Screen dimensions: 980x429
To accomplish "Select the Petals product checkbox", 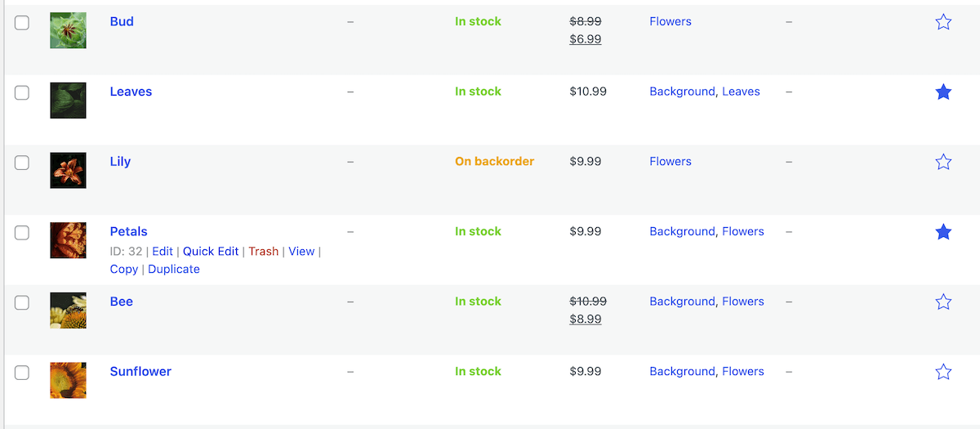I will [22, 233].
